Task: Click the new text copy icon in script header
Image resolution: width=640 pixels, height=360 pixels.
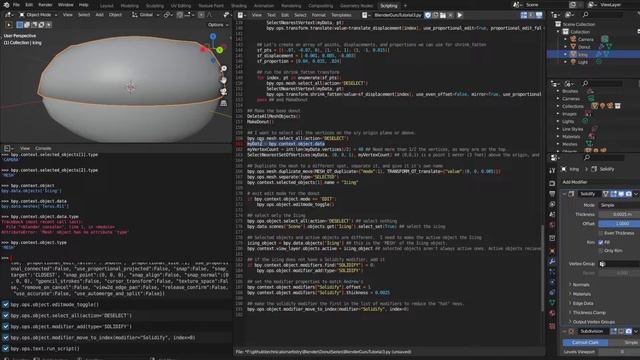Action: [x=436, y=15]
